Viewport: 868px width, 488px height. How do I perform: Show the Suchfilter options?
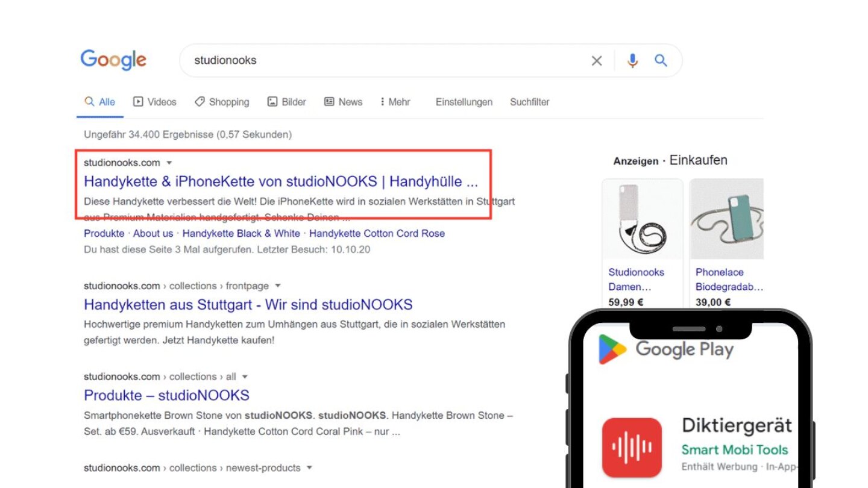(x=530, y=102)
